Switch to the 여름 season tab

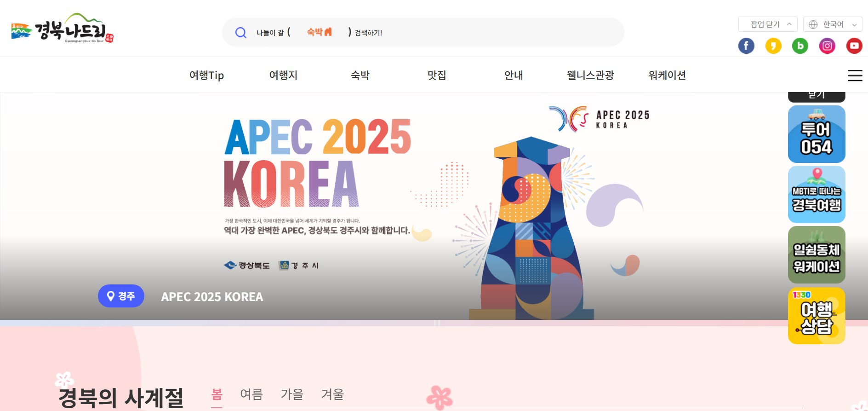(251, 394)
